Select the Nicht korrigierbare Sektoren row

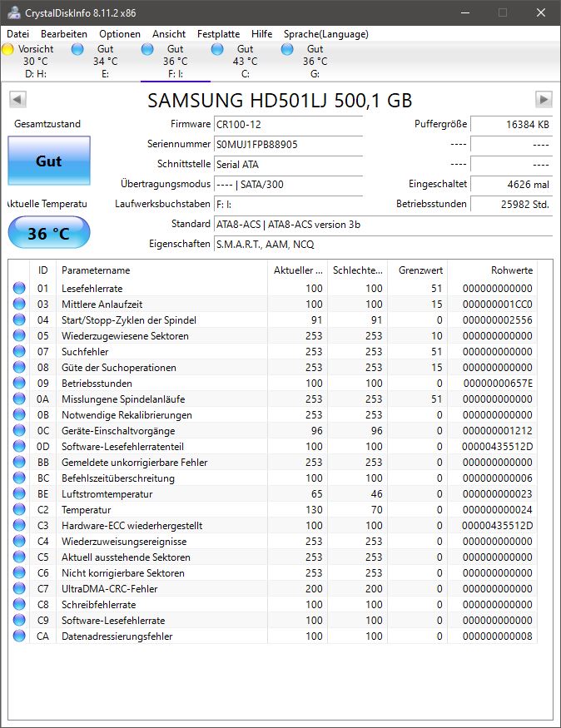point(273,572)
